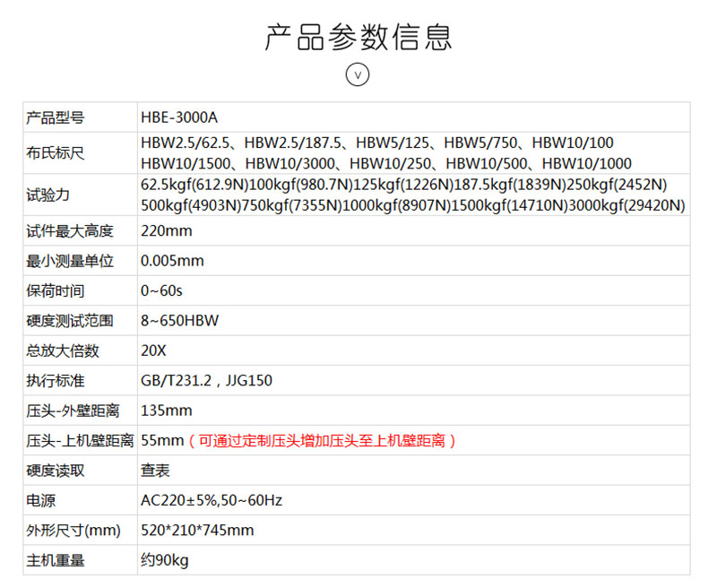Screen dimensions: 717x588
Task: Click the circled down-chevron under the title
Action: (x=358, y=74)
